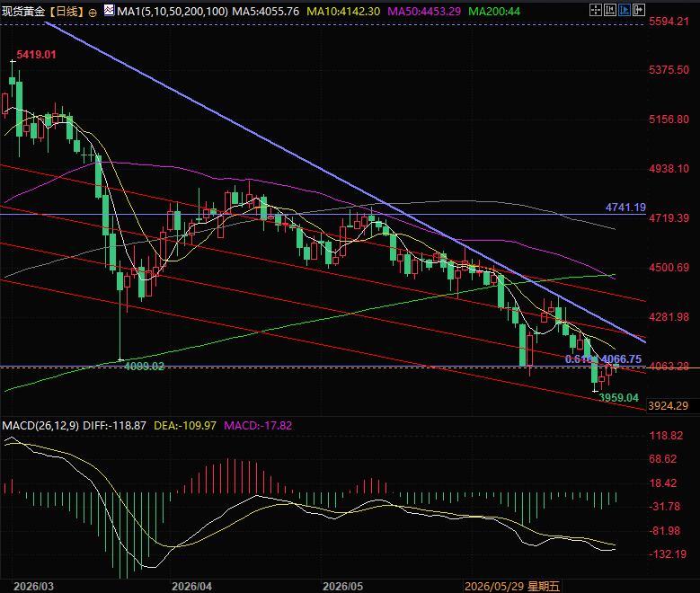The height and width of the screenshot is (593, 700).
Task: Click the 4500.69 price axis label
Action: [x=669, y=268]
